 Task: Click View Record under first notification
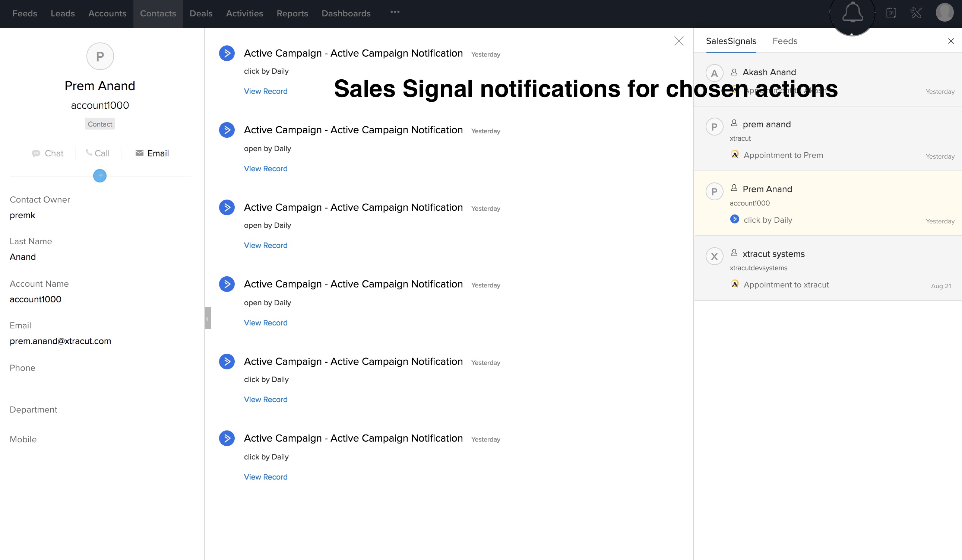265,91
